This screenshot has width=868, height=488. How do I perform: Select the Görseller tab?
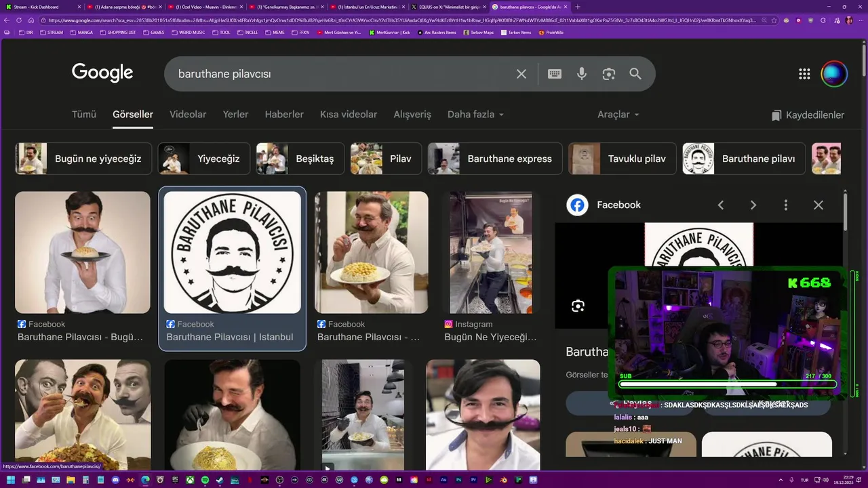[x=133, y=115]
